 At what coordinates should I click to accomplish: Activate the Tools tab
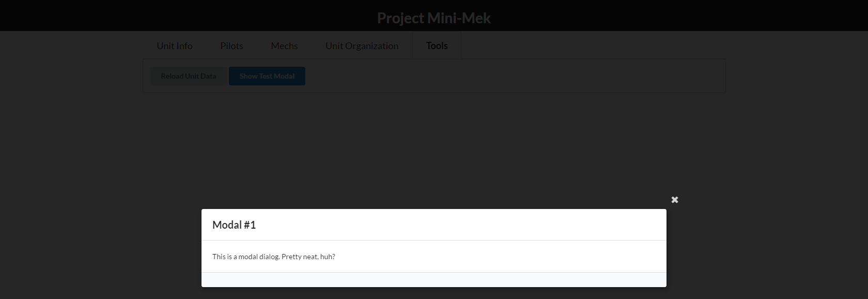437,46
